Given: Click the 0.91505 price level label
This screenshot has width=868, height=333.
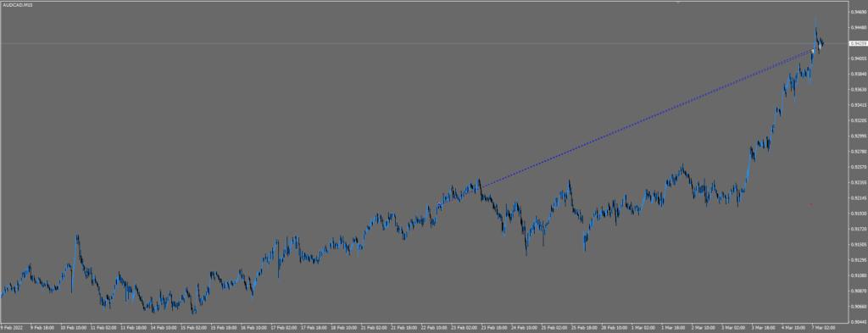Looking at the screenshot, I should pyautogui.click(x=860, y=244).
